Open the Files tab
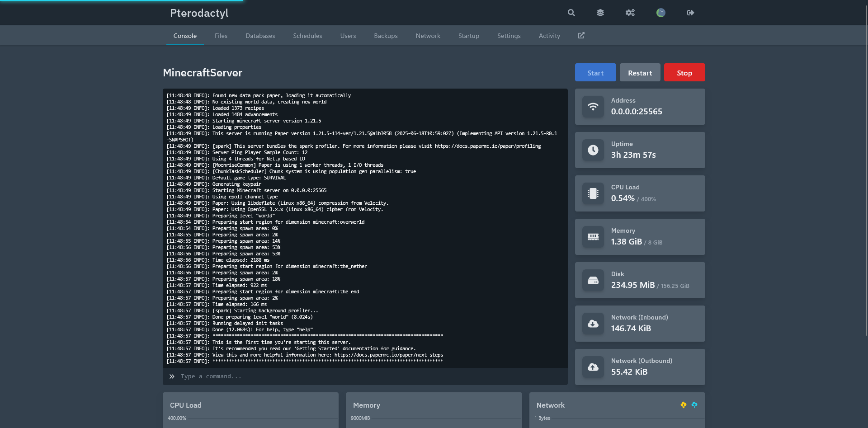The height and width of the screenshot is (428, 868). pos(221,36)
